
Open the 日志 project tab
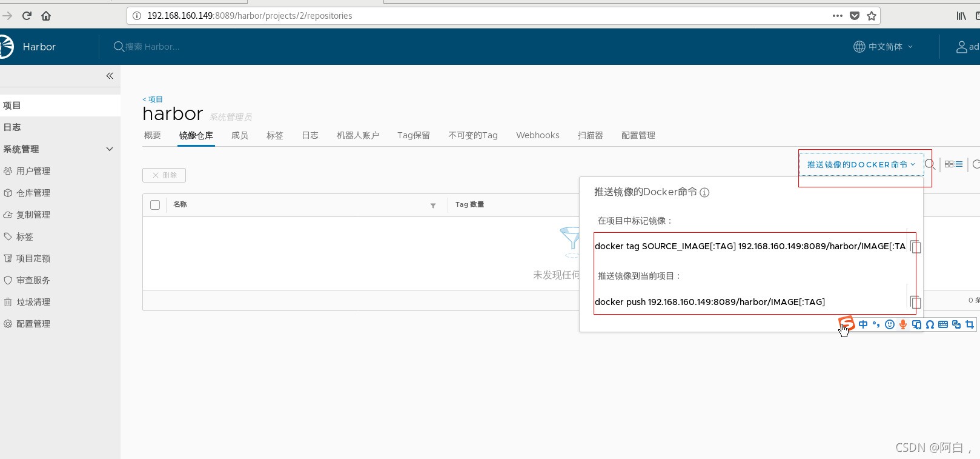click(310, 135)
